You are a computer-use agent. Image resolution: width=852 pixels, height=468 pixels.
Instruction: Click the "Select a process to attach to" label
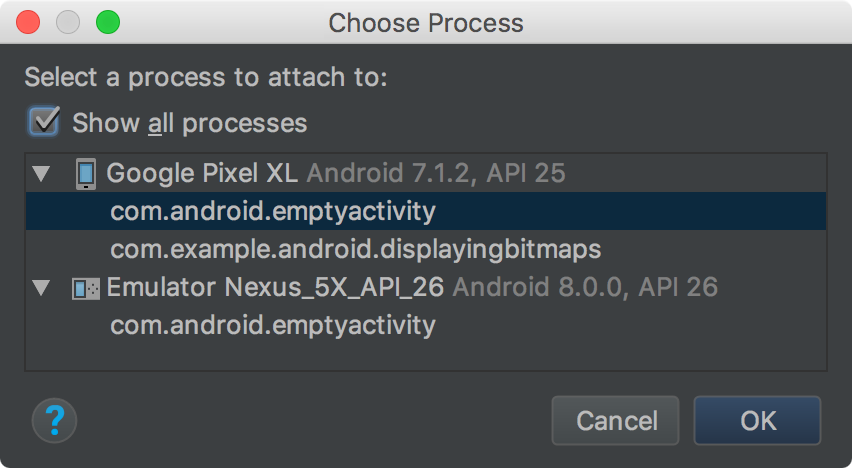coord(205,78)
